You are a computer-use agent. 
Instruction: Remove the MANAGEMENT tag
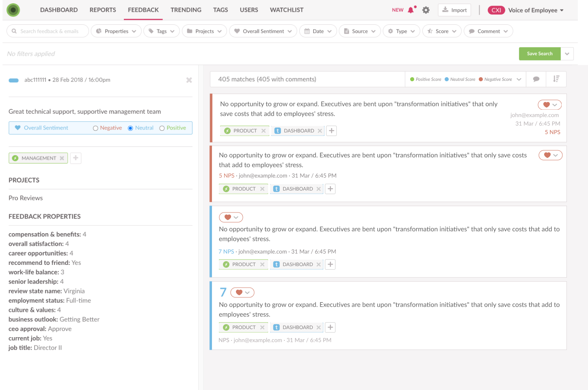pyautogui.click(x=62, y=158)
